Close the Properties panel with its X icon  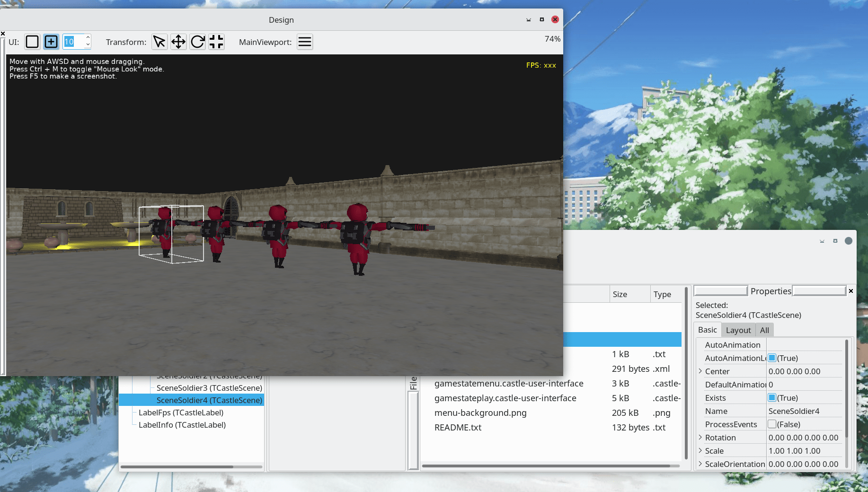(850, 291)
